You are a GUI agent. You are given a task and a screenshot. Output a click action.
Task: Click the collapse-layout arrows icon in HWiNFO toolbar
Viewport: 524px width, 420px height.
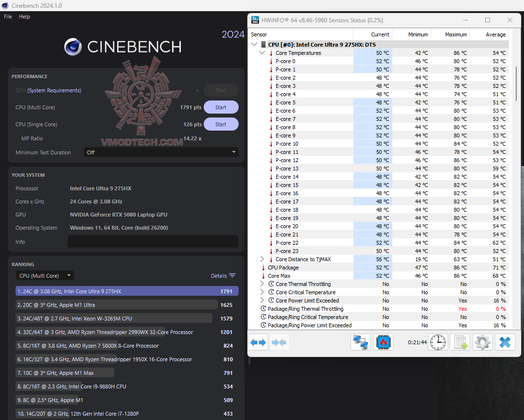point(279,342)
